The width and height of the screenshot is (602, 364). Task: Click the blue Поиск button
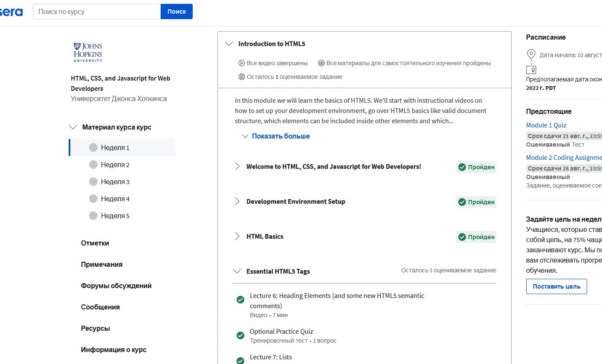(177, 12)
